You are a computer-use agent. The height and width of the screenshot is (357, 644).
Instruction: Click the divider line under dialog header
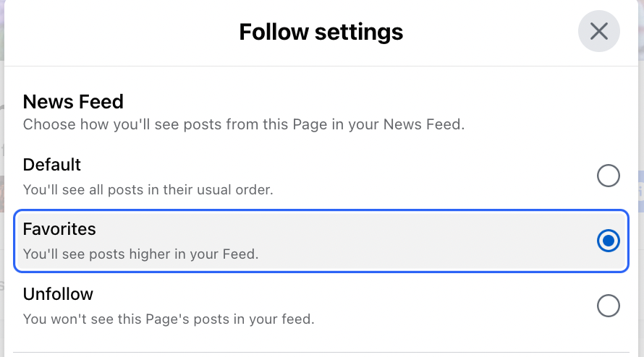pyautogui.click(x=321, y=66)
